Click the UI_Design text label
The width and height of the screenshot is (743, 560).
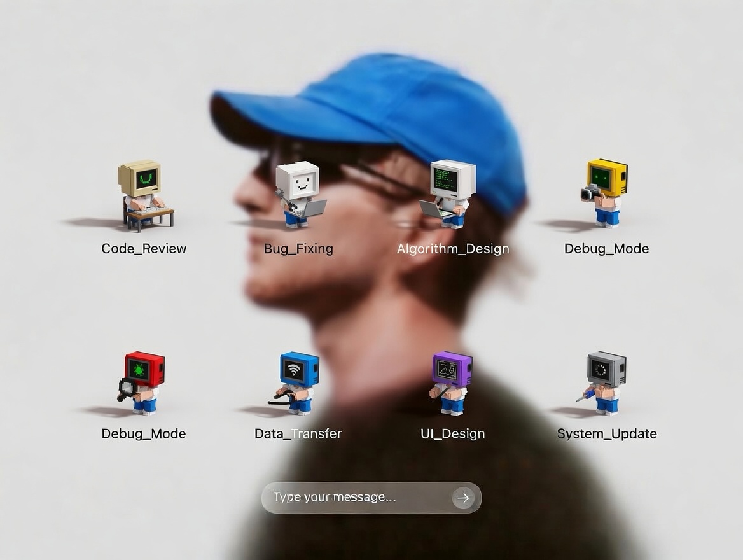452,434
